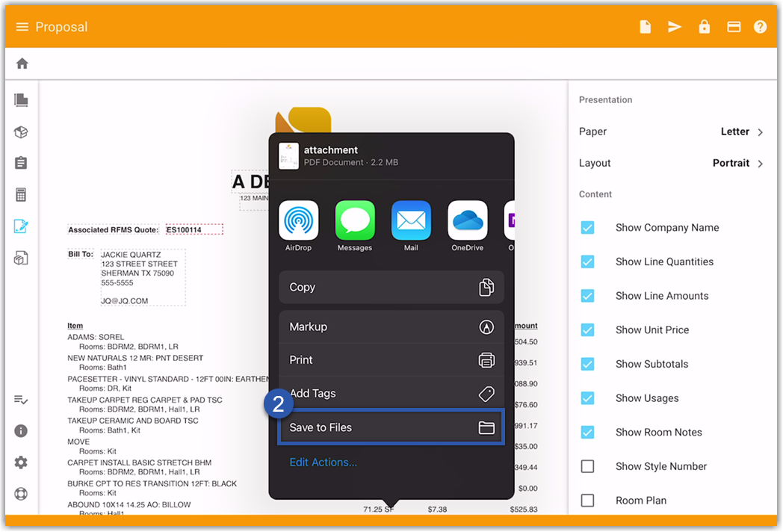This screenshot has width=783, height=532.
Task: Click the payment card icon in header
Action: pos(734,26)
